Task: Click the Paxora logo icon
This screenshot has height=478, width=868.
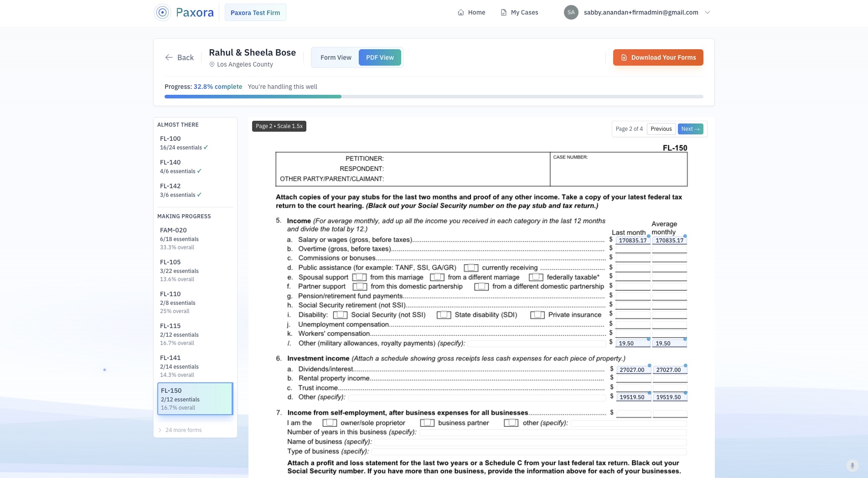Action: point(163,12)
